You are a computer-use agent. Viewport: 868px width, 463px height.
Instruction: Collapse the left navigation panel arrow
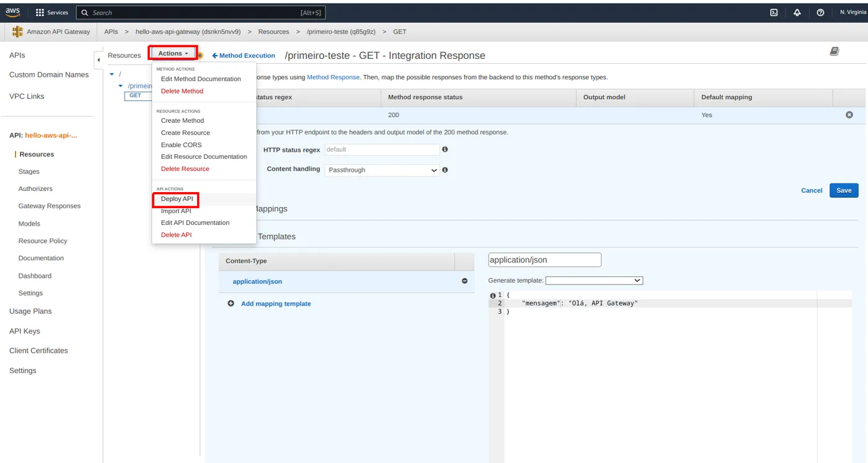pyautogui.click(x=99, y=60)
